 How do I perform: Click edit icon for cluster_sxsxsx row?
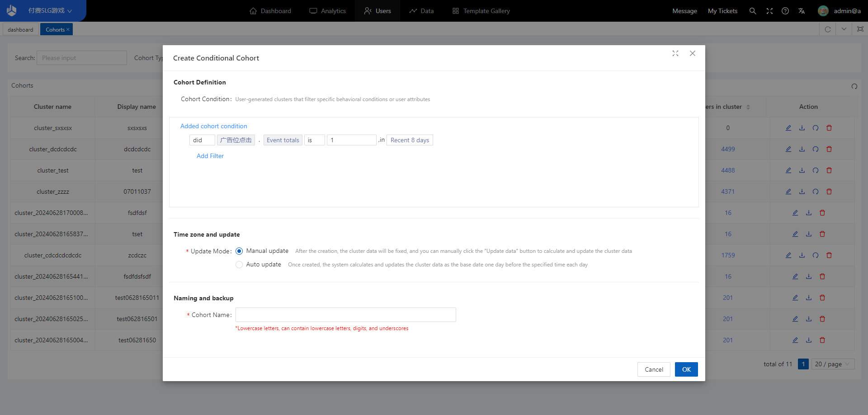[788, 128]
